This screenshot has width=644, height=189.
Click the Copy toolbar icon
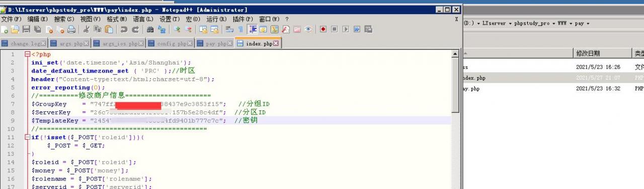click(98, 29)
